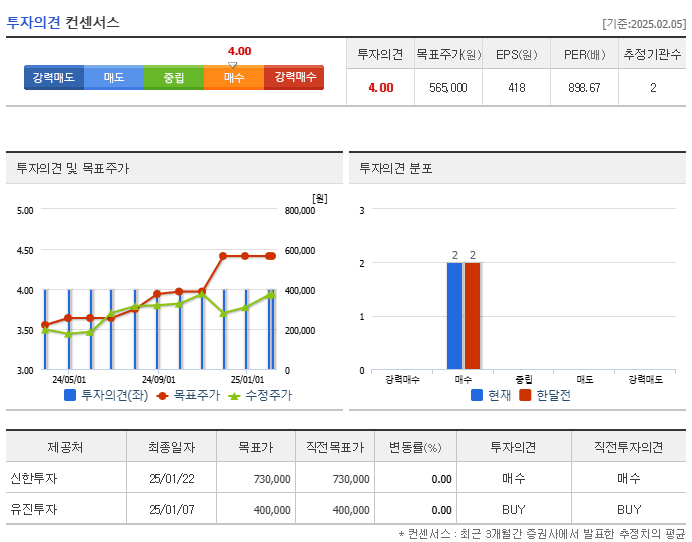The height and width of the screenshot is (542, 692).
Task: Click the 직전투자의견 column header
Action: pyautogui.click(x=628, y=447)
